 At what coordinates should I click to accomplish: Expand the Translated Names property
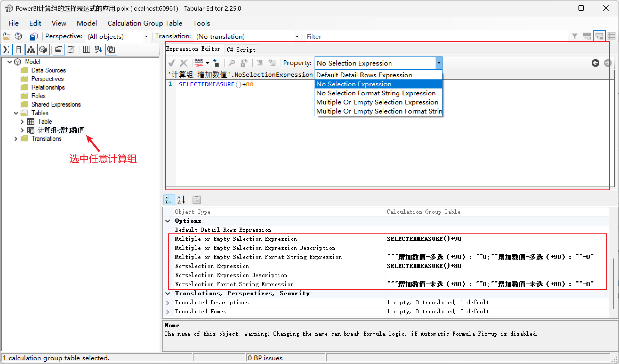click(x=168, y=312)
